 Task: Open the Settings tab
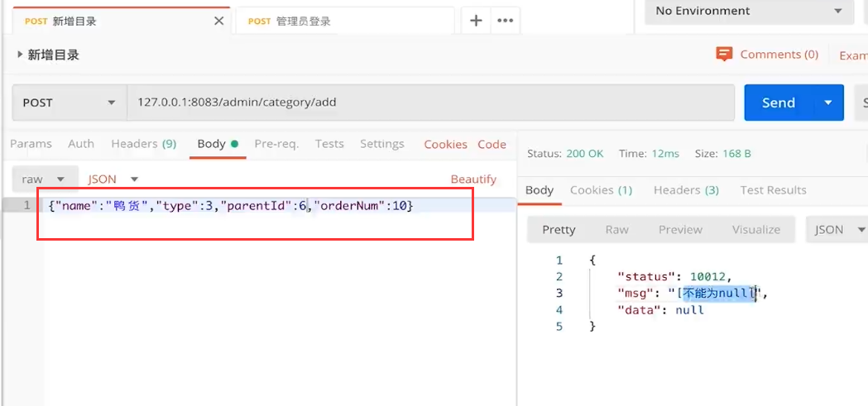coord(382,144)
